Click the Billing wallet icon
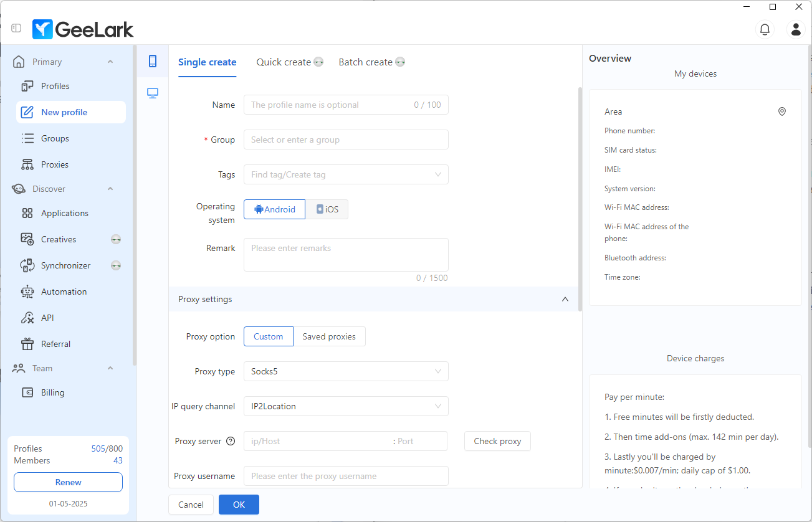Image resolution: width=812 pixels, height=522 pixels. pyautogui.click(x=27, y=392)
